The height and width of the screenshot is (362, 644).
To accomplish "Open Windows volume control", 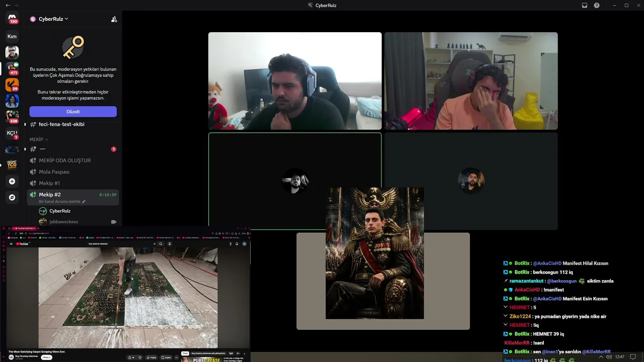I will click(609, 357).
